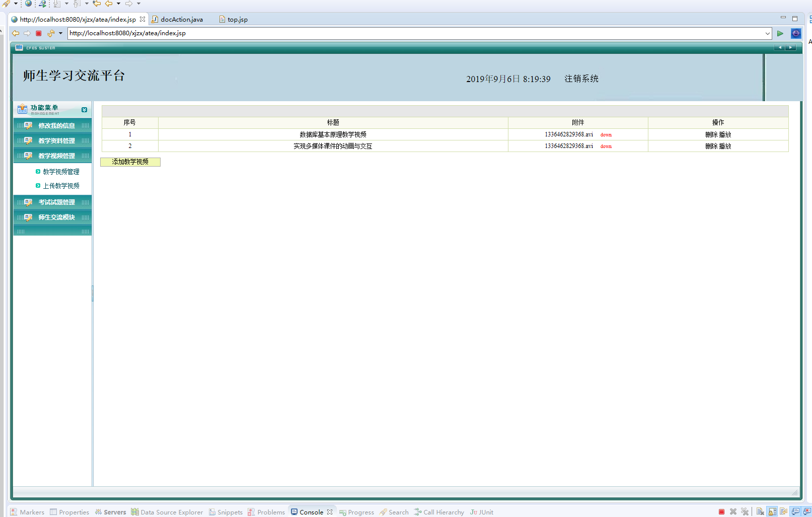Switch to the docAction.java editor tab
Image resolution: width=812 pixels, height=517 pixels.
point(181,20)
